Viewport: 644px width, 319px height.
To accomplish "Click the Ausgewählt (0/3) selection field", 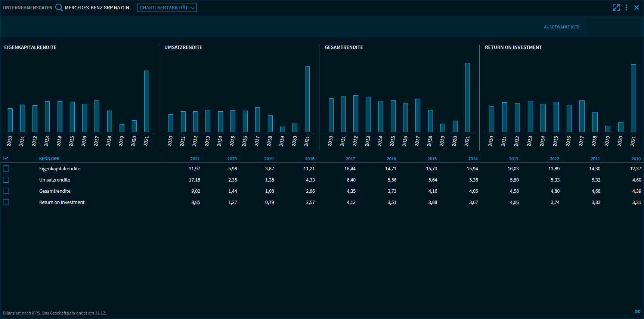I will (613, 27).
